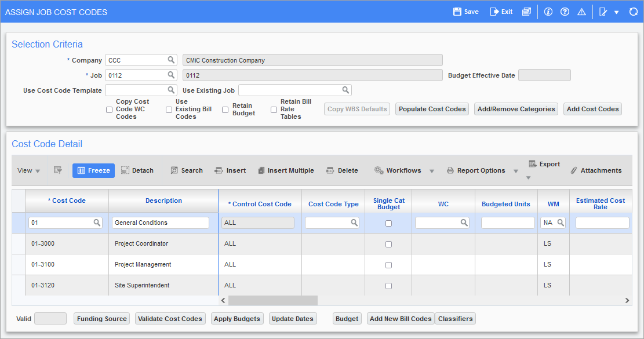The width and height of the screenshot is (644, 339).
Task: Open Cost Code 01 lookup magnifier
Action: click(97, 223)
